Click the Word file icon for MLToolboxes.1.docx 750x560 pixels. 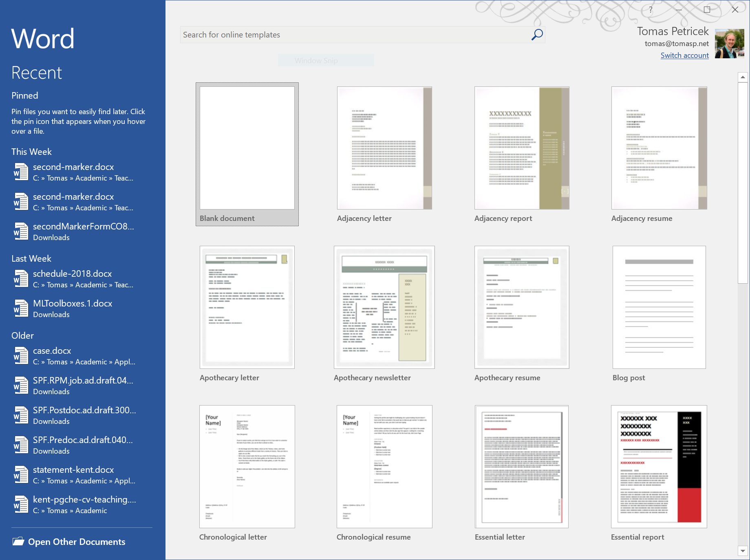point(21,309)
